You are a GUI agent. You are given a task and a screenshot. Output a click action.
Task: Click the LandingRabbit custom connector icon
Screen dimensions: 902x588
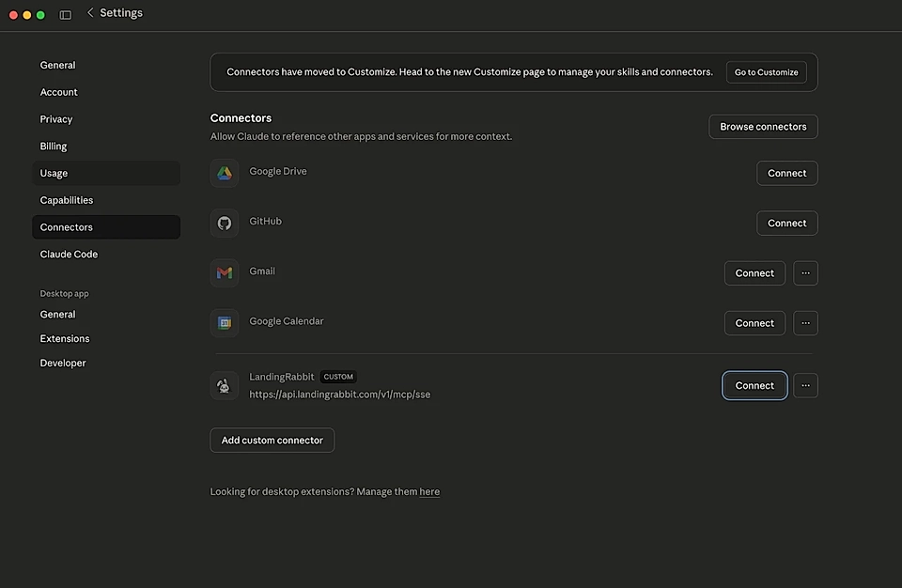click(225, 385)
